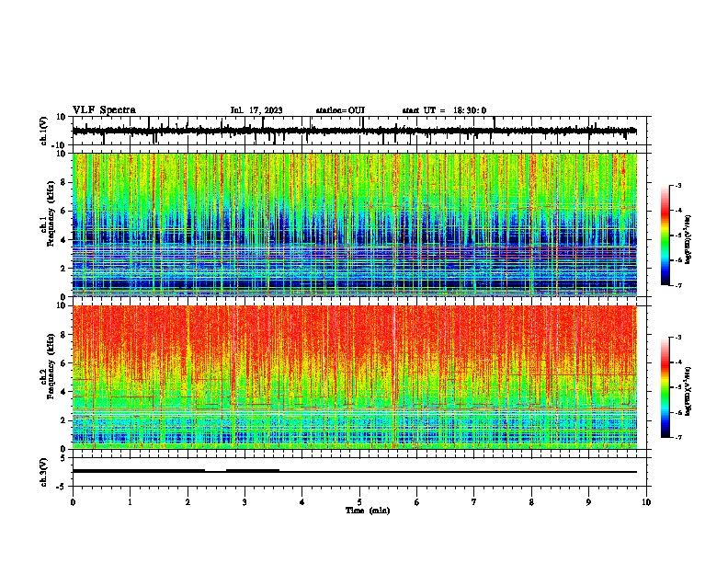Select the ch.1 spectrogram color scale bar
Screen dimensions: 728x563
665,236
